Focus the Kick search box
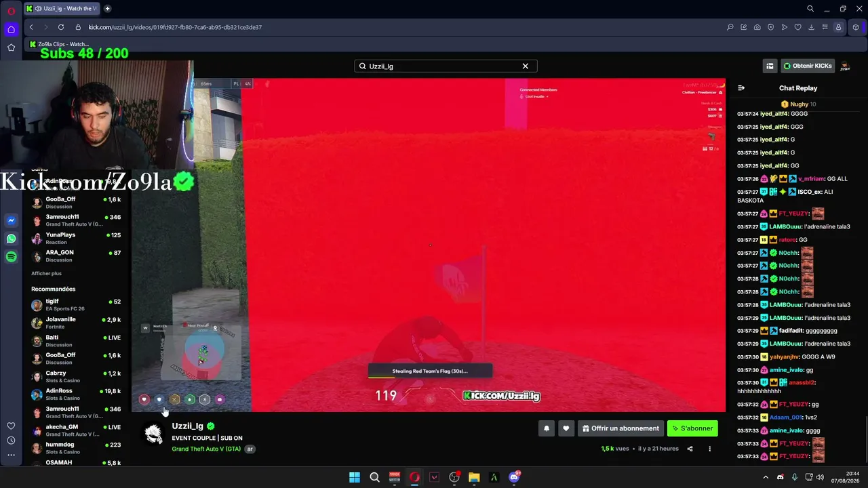This screenshot has width=868, height=488. (x=446, y=66)
